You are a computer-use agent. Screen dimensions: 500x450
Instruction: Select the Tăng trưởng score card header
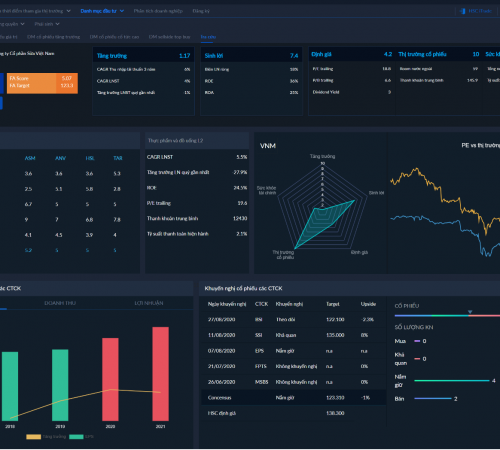(143, 56)
